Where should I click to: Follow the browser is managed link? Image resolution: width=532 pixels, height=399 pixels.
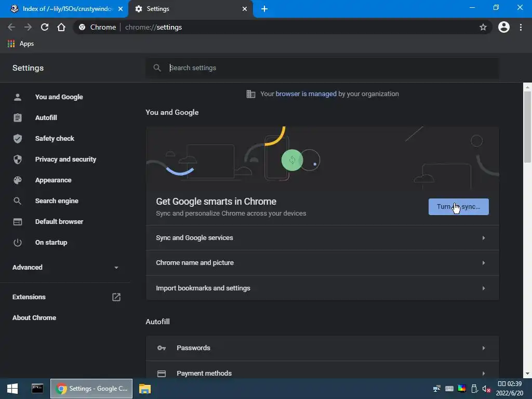tap(306, 94)
